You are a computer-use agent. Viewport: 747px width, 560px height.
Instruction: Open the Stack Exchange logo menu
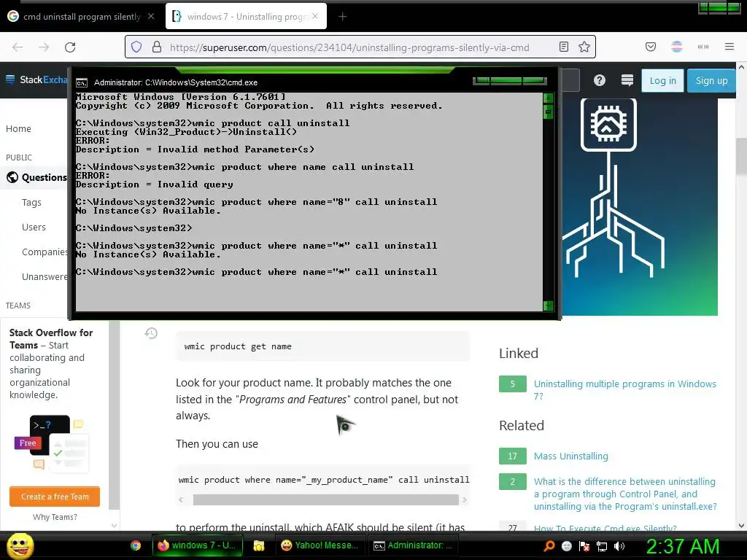(x=36, y=79)
